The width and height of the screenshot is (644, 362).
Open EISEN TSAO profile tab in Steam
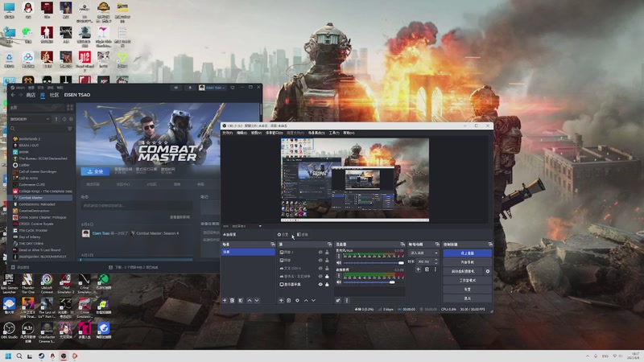click(x=77, y=95)
